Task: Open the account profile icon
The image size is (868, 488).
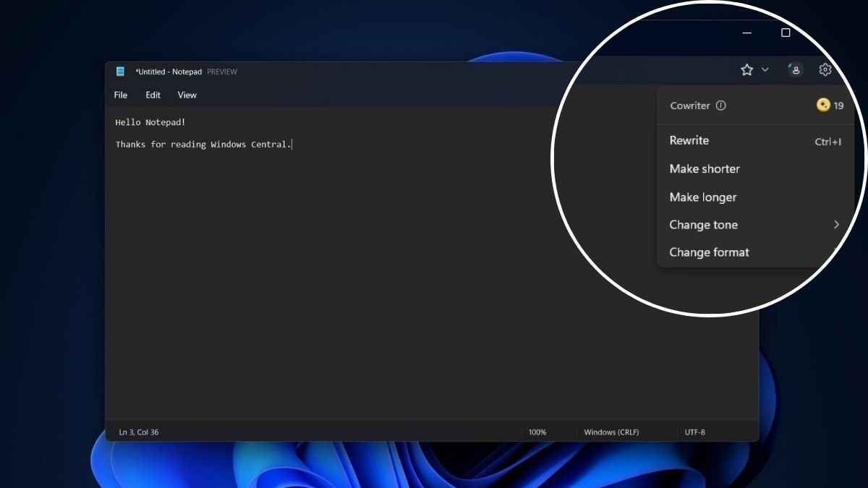Action: click(x=795, y=69)
